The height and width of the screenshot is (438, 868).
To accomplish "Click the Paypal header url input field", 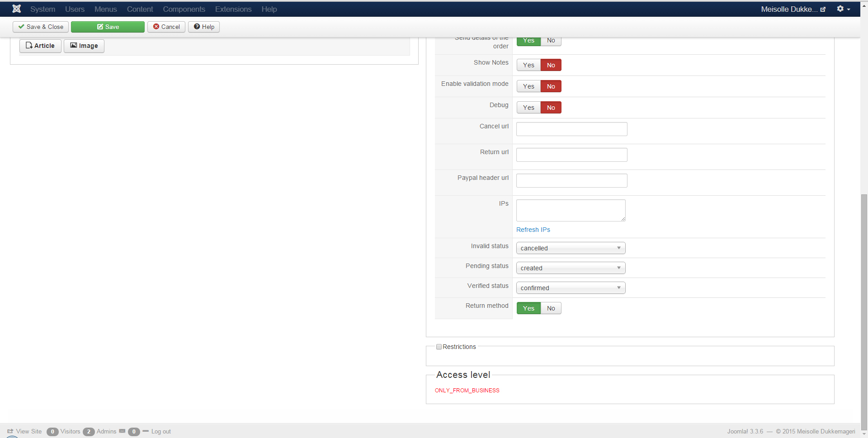I will pyautogui.click(x=571, y=181).
